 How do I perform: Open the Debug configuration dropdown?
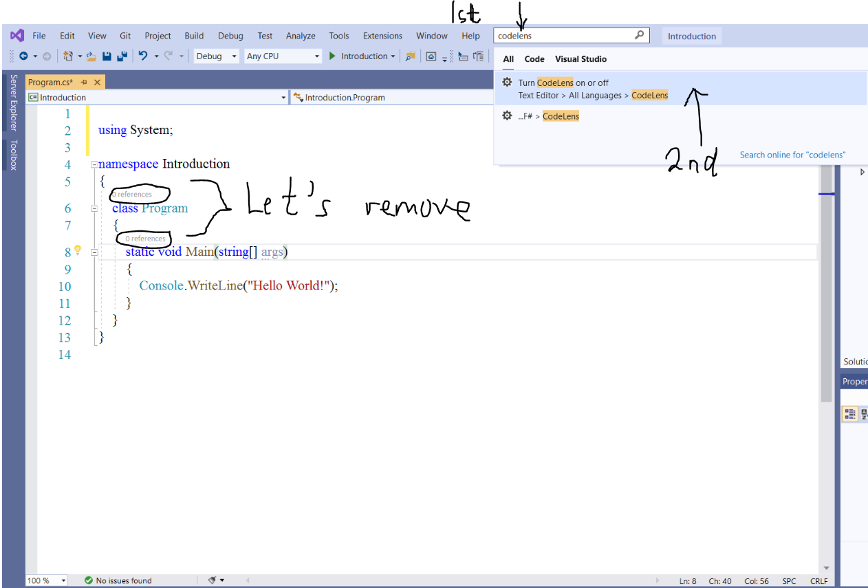pyautogui.click(x=216, y=56)
